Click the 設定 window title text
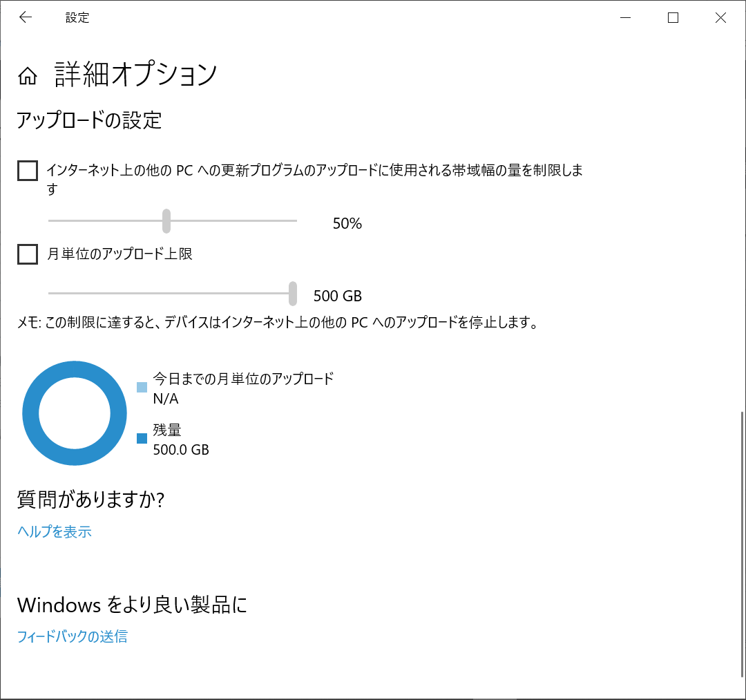 [77, 17]
